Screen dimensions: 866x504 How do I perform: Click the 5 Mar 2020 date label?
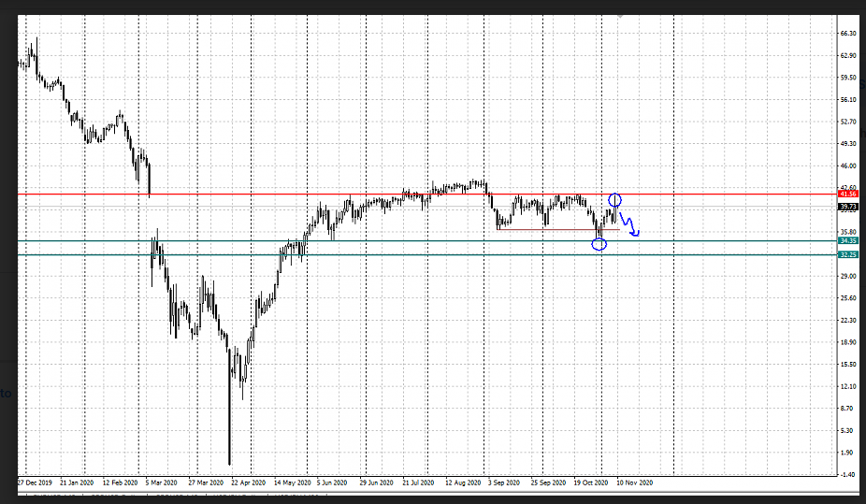point(161,482)
